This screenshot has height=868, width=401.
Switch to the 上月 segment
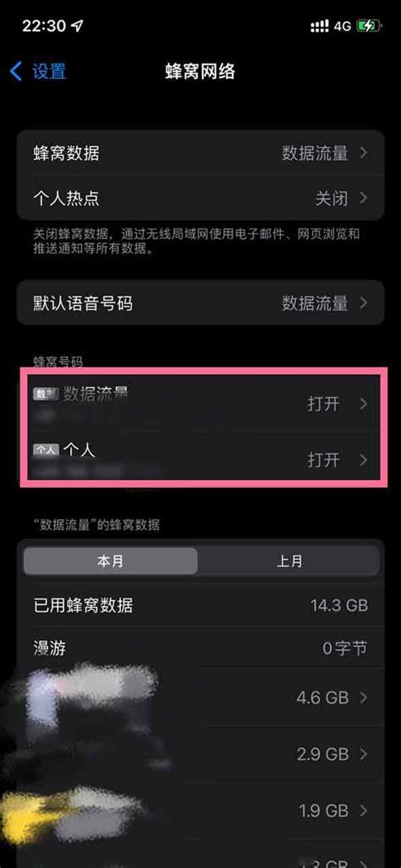point(289,561)
